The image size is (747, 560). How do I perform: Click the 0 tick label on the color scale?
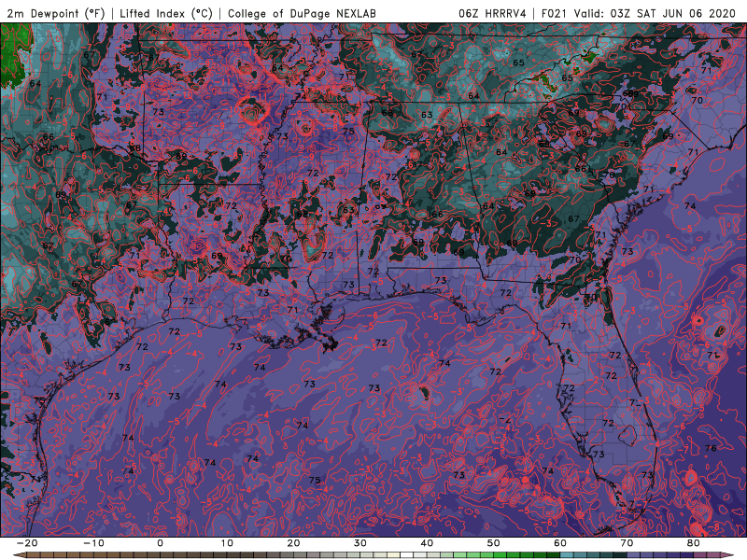tap(160, 543)
